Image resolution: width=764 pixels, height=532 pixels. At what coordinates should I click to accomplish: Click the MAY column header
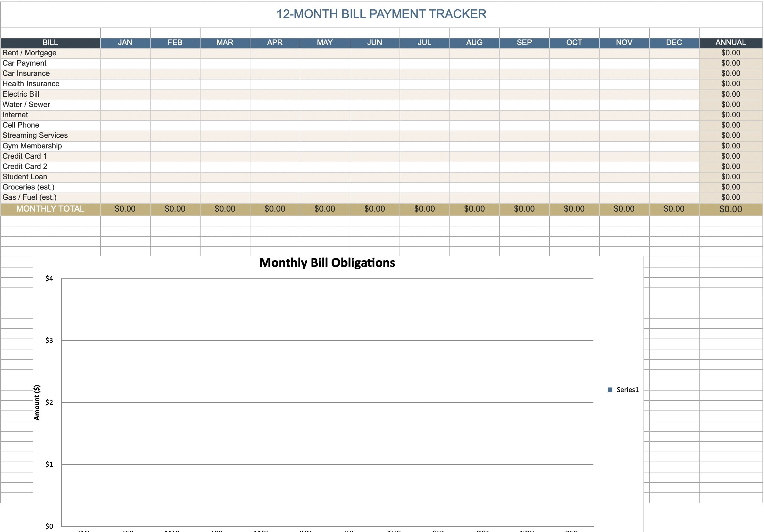[325, 43]
